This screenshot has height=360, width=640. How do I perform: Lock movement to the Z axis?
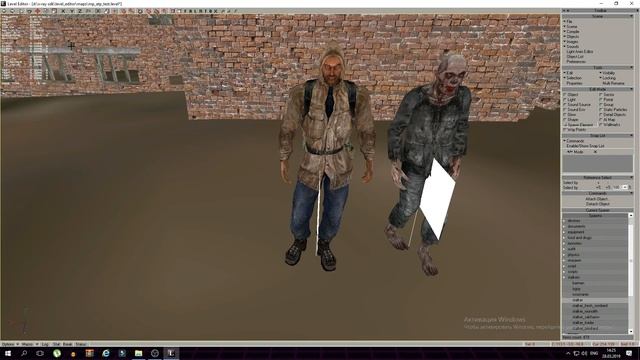[x=80, y=11]
